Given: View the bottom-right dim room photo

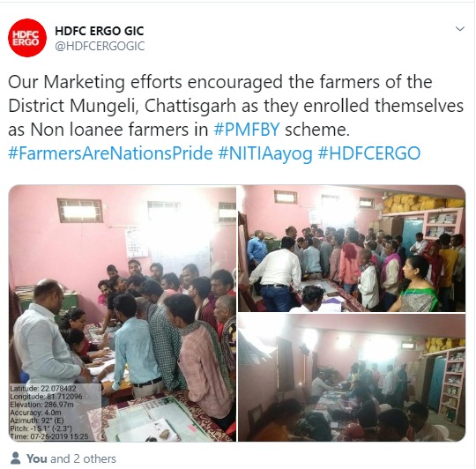Looking at the screenshot, I should 352,377.
